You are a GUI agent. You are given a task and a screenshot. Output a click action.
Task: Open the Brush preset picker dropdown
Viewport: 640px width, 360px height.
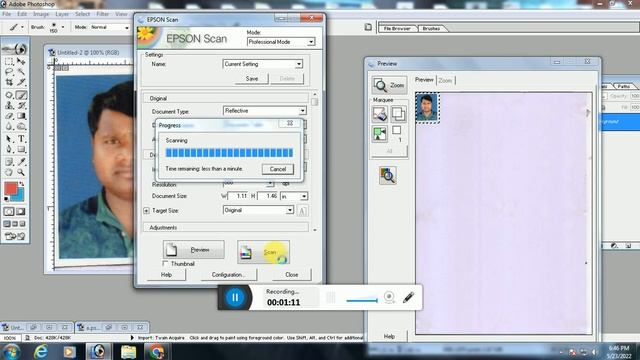pyautogui.click(x=62, y=27)
